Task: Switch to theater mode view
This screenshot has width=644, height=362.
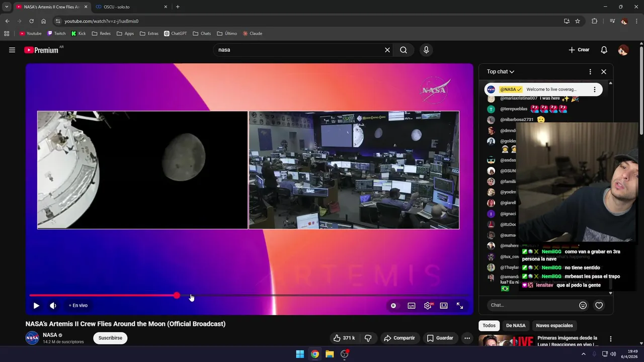Action: pyautogui.click(x=444, y=305)
